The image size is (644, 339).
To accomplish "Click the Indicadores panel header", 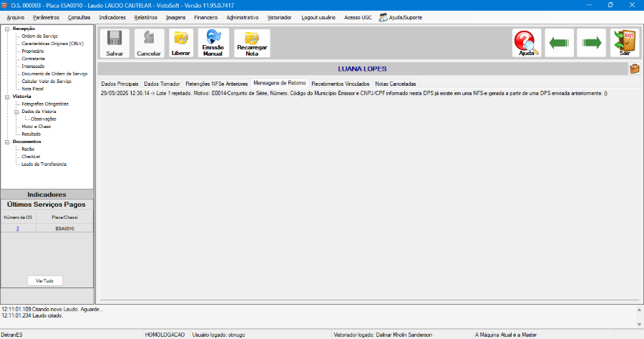I will (47, 195).
